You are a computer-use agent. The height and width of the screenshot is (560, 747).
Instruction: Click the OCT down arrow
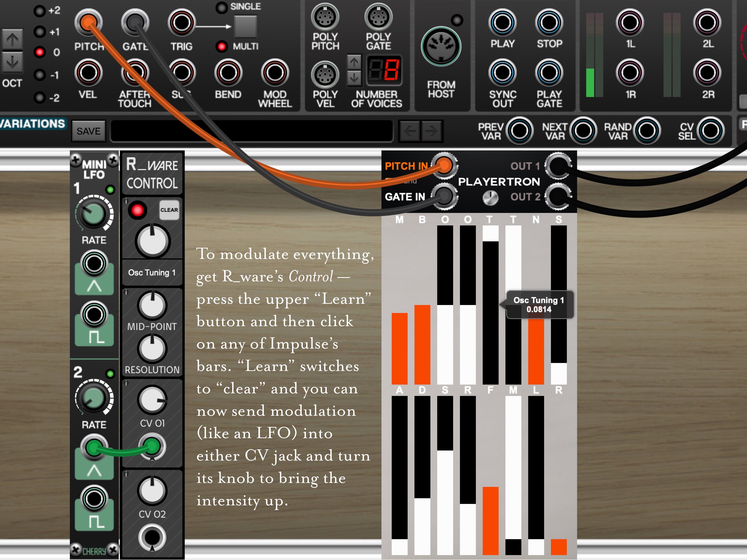tap(13, 61)
